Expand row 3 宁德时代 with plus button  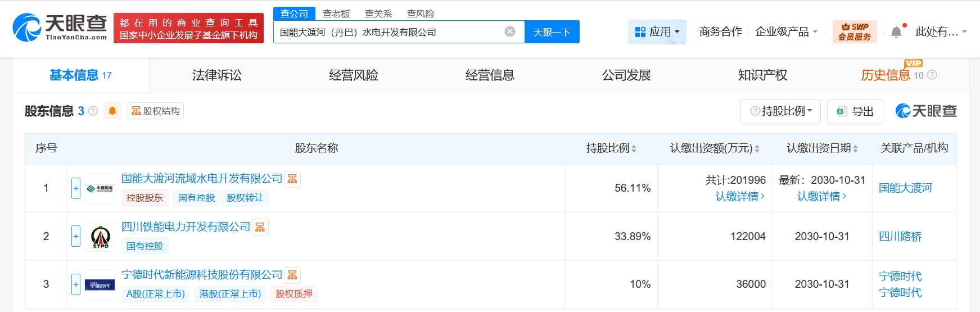[x=76, y=284]
